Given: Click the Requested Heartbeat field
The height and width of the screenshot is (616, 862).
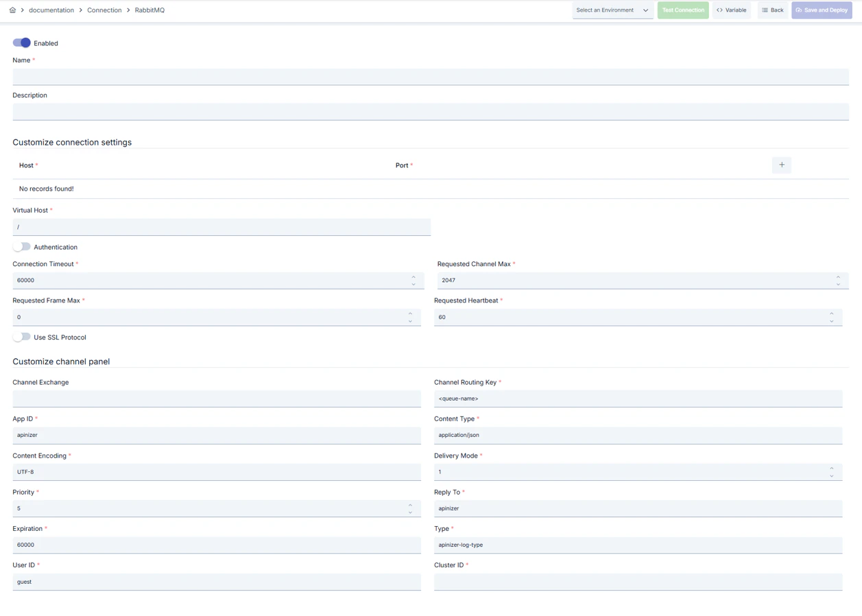Looking at the screenshot, I should pyautogui.click(x=638, y=317).
